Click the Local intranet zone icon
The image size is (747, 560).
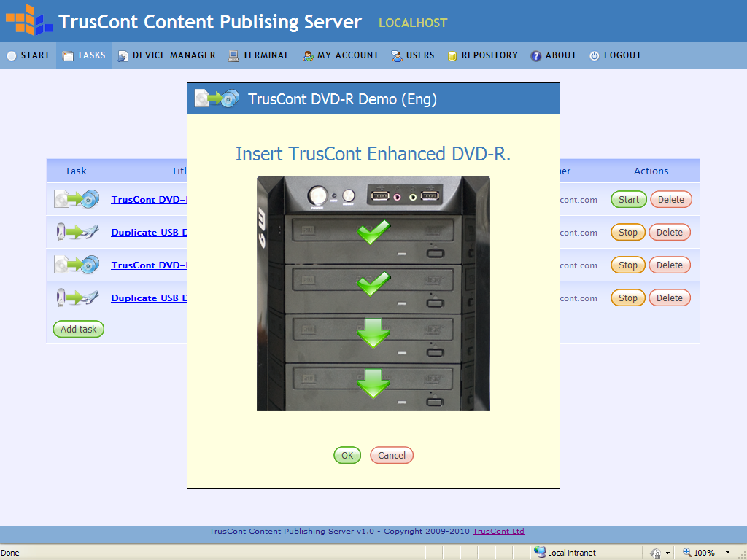click(539, 552)
